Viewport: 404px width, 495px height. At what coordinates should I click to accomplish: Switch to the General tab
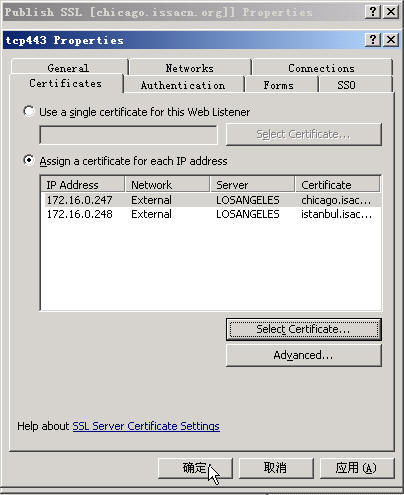pyautogui.click(x=69, y=67)
